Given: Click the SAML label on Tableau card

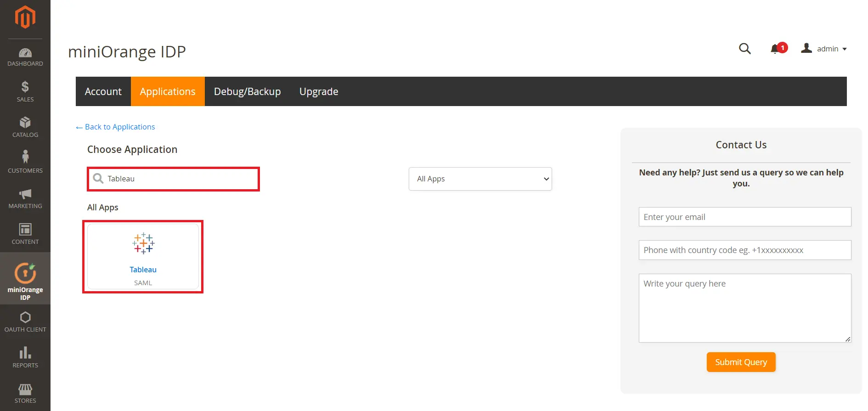Looking at the screenshot, I should coord(143,283).
